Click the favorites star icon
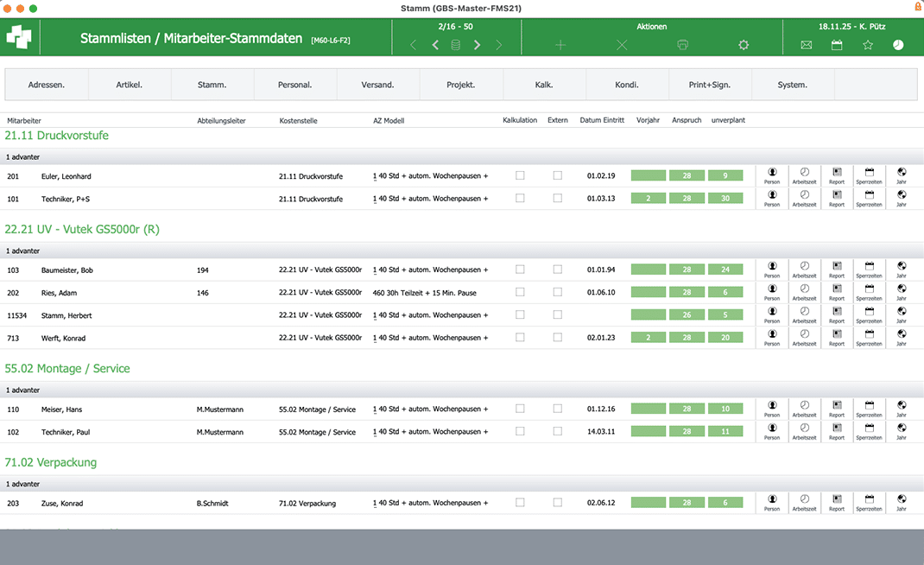 (x=868, y=45)
